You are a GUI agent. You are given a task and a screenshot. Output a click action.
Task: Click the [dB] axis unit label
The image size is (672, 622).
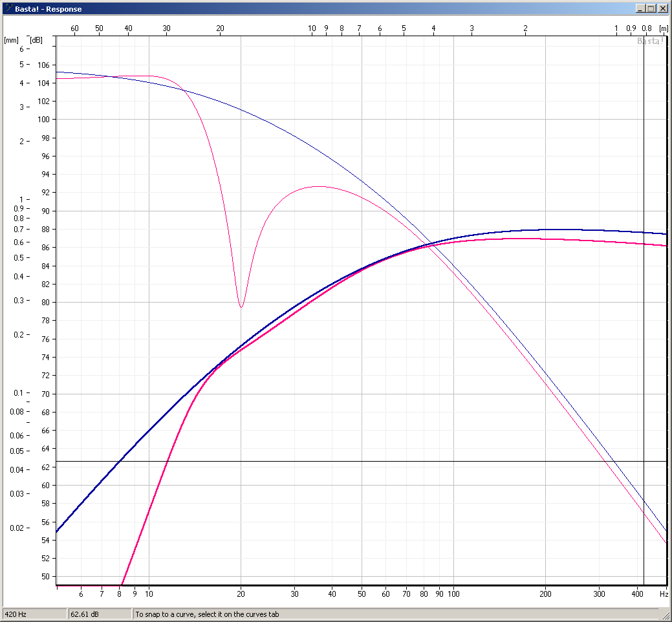[x=36, y=40]
